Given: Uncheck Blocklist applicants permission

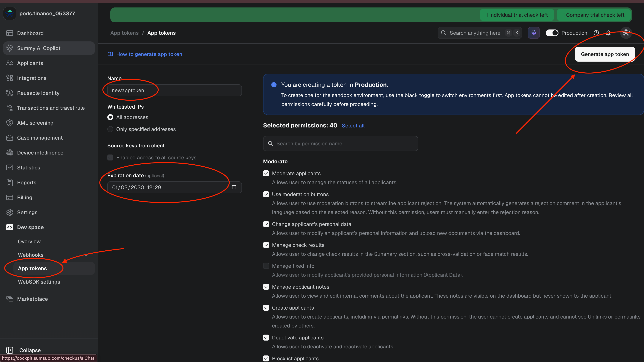Looking at the screenshot, I should 266,358.
